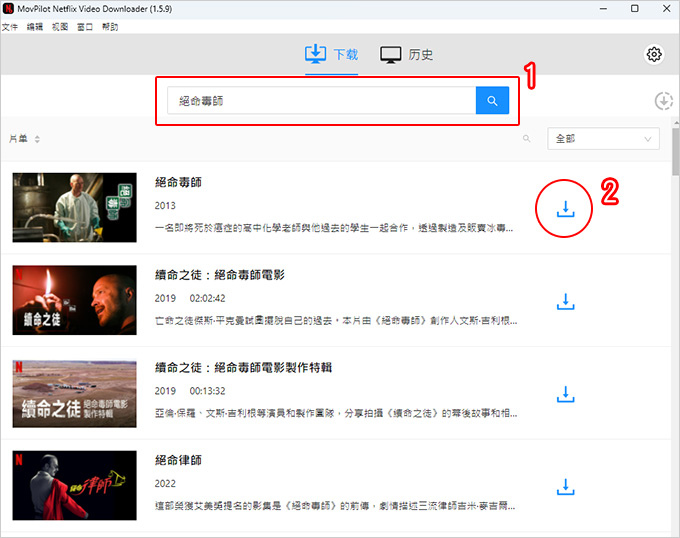Viewport: 680px width, 538px height.
Task: Close the MovPilot window
Action: (667, 9)
